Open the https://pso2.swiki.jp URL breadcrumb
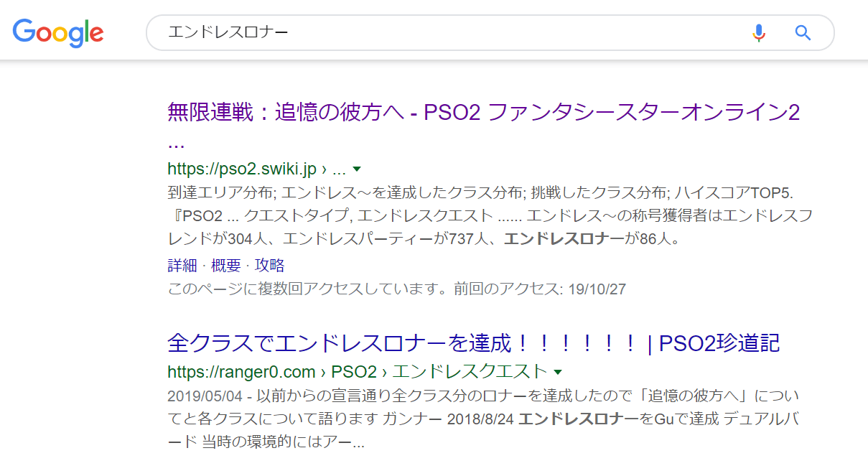This screenshot has width=868, height=471. 256,169
